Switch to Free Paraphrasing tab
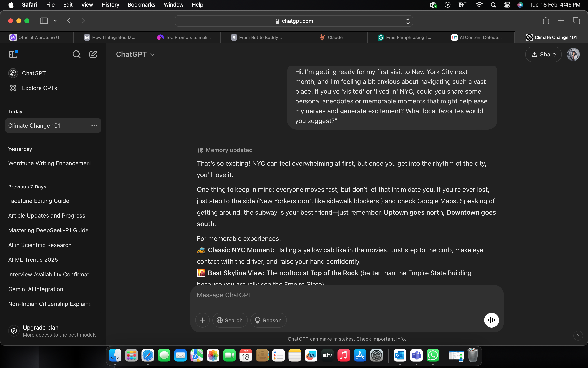 tap(404, 37)
